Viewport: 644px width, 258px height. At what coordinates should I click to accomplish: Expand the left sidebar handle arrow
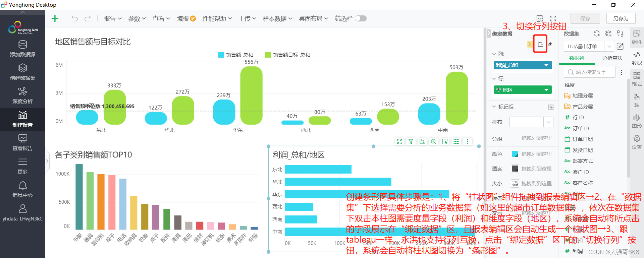[47, 161]
